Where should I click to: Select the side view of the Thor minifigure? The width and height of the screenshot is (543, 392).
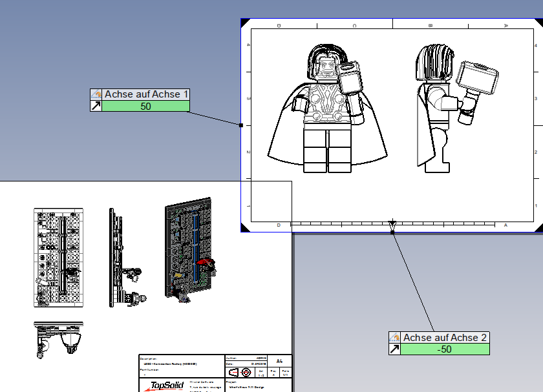pos(458,108)
